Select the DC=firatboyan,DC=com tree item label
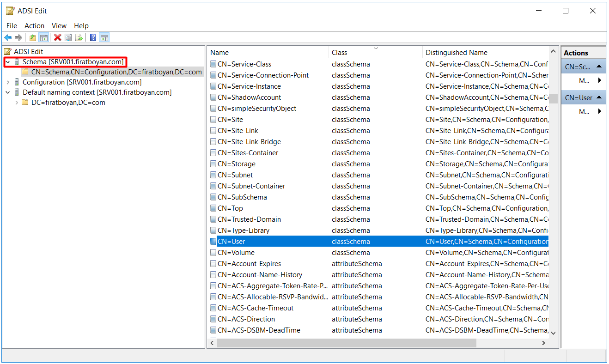Image resolution: width=609 pixels, height=364 pixels. 68,103
